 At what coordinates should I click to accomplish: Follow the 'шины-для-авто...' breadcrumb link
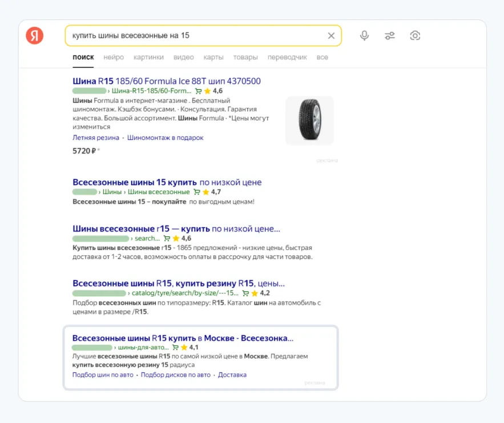click(143, 348)
